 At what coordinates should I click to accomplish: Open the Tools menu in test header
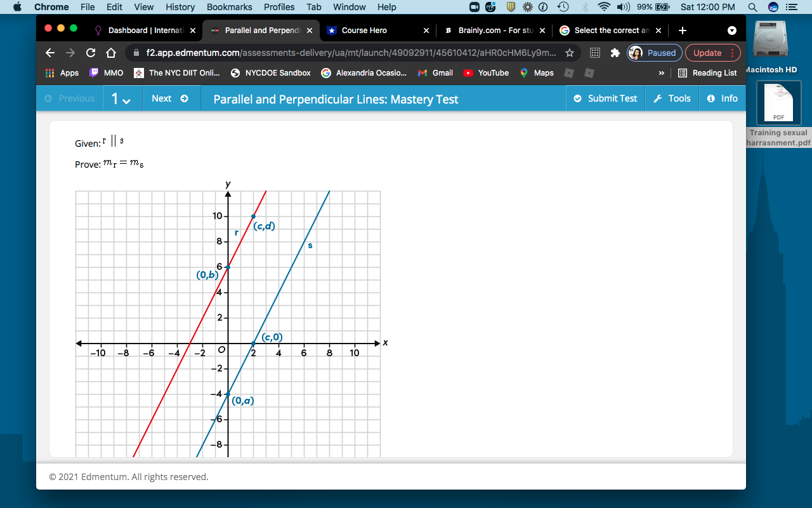pyautogui.click(x=672, y=98)
